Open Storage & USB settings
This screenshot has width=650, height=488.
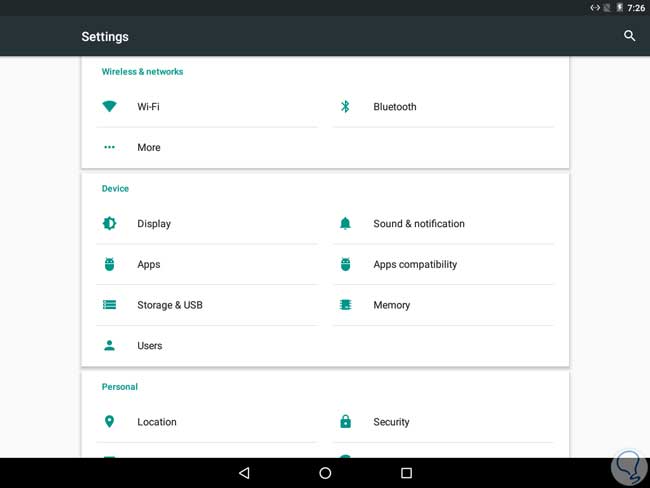coord(207,305)
